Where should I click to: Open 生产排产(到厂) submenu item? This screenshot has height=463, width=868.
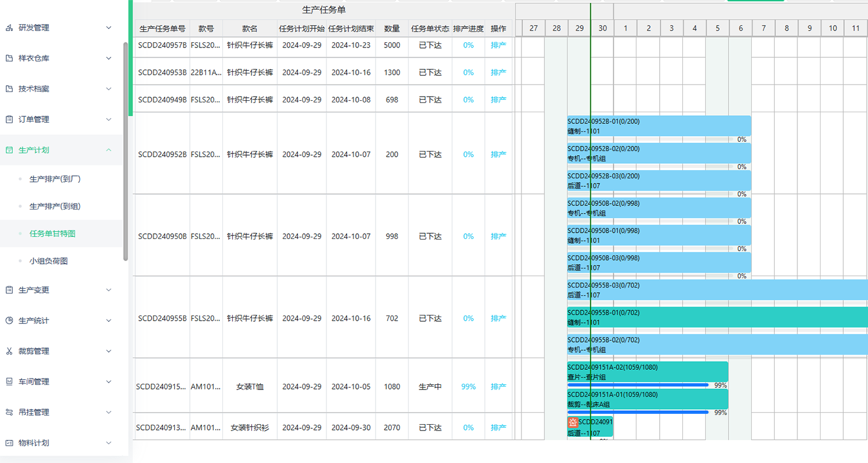[x=54, y=179]
